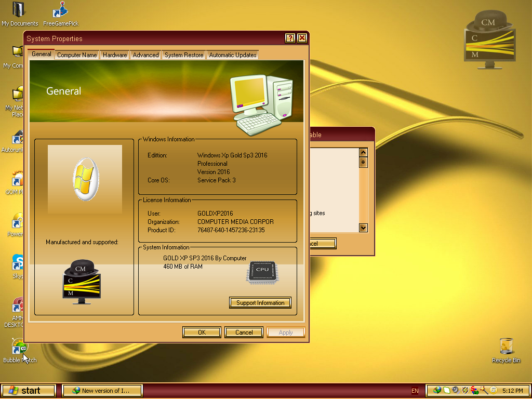The image size is (532, 399).
Task: Open the Automatic Updates tab
Action: click(x=232, y=55)
